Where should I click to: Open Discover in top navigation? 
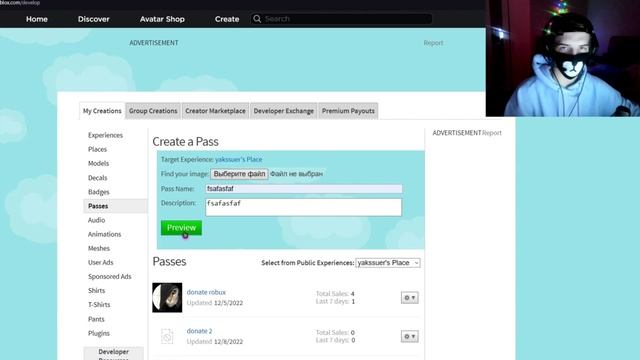click(93, 19)
